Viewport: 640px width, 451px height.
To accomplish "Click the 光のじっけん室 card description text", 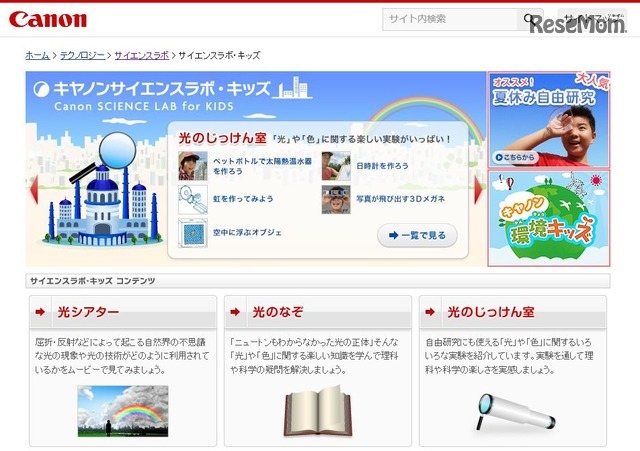I will (x=509, y=356).
